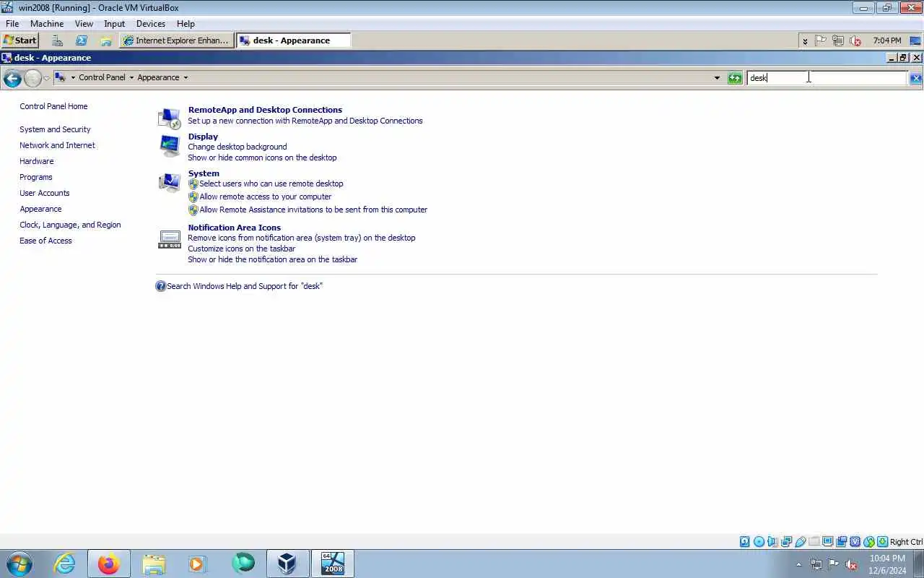924x578 pixels.
Task: Click Show or hide the notification area link
Action: [x=273, y=259]
